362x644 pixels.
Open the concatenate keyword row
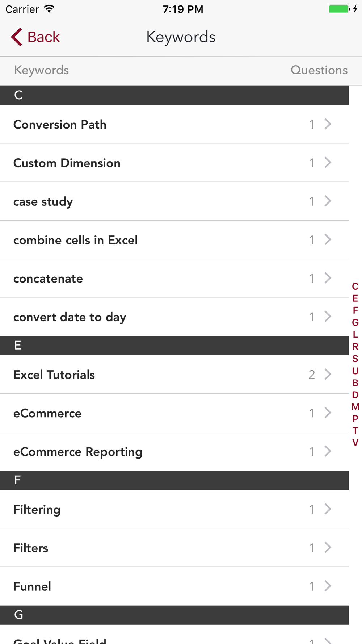pyautogui.click(x=174, y=278)
